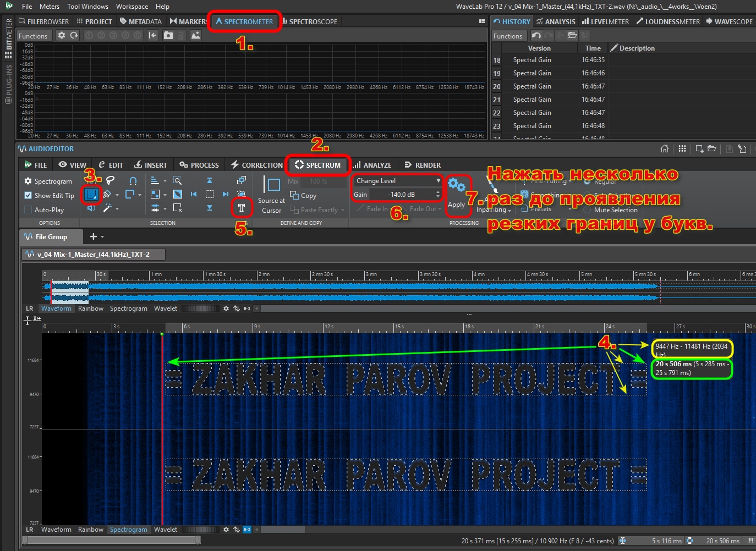
Task: Click Spectrometer reset circular arrow icon
Action: [x=74, y=35]
